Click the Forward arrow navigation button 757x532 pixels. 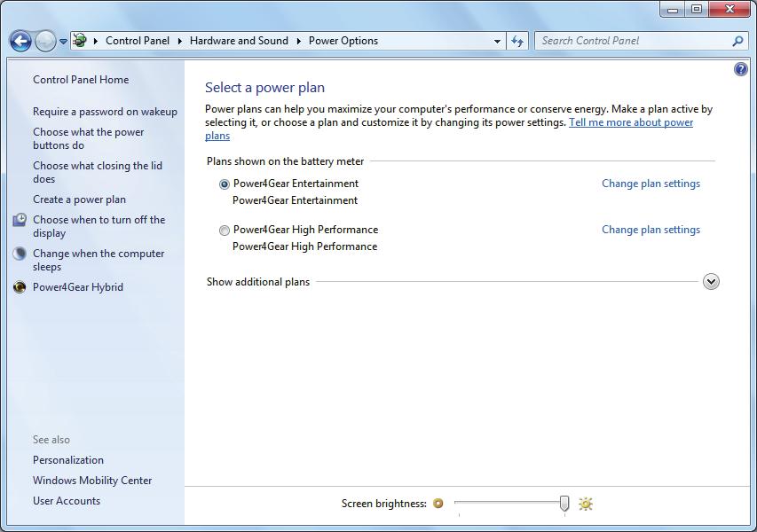click(x=45, y=42)
